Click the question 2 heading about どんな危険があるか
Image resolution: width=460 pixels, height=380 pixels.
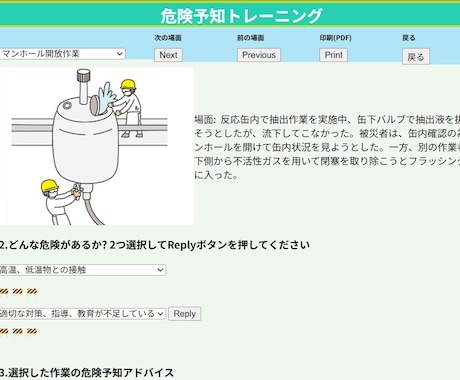(x=155, y=245)
